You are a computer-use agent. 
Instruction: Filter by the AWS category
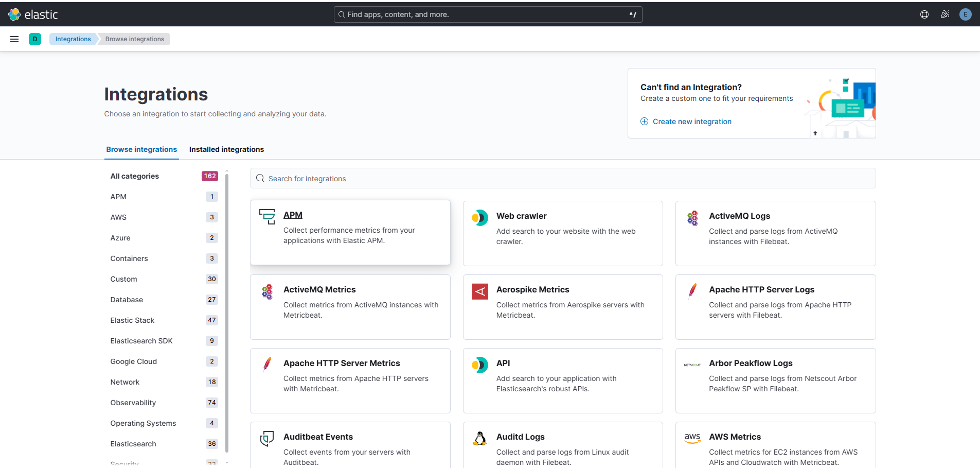pos(164,217)
